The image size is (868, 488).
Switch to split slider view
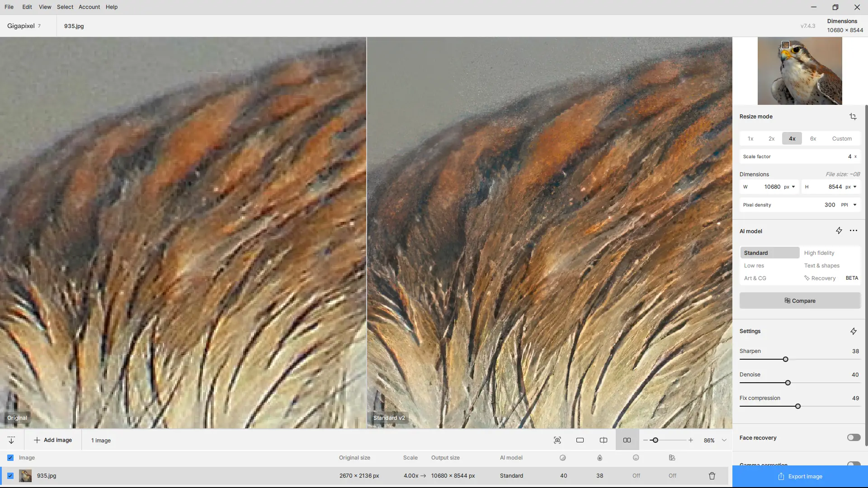click(x=603, y=440)
